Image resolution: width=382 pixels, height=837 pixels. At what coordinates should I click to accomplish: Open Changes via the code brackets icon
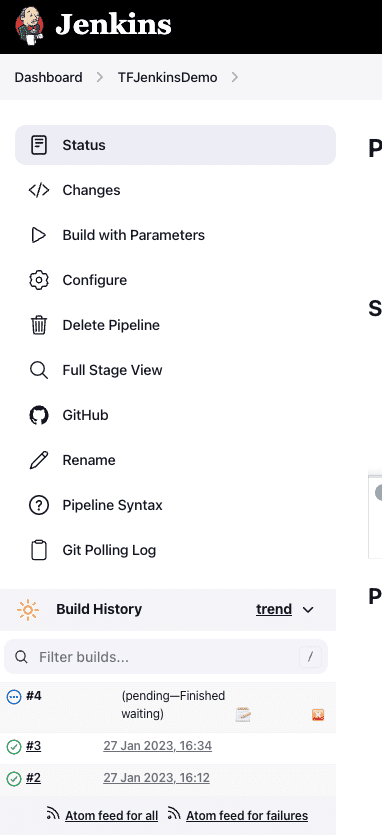(x=39, y=190)
